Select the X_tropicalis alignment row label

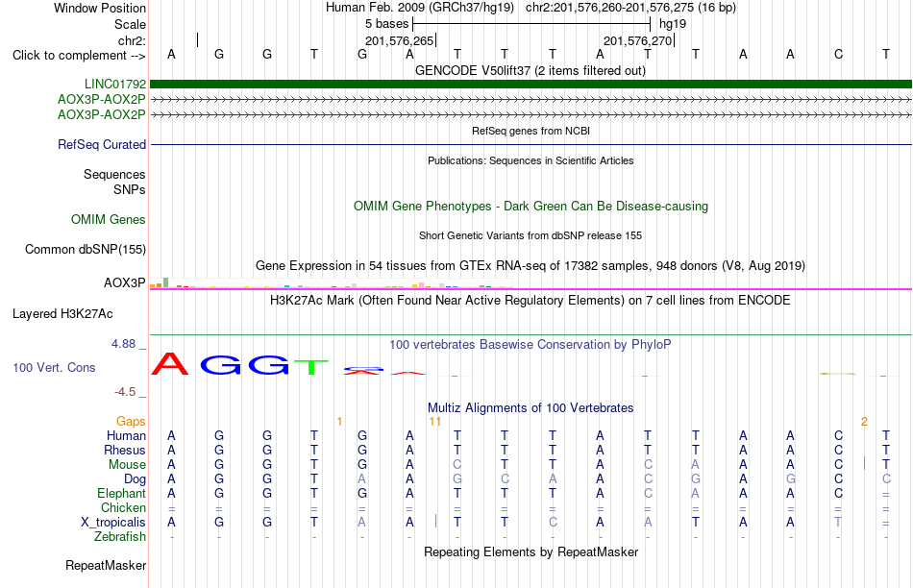coord(113,523)
